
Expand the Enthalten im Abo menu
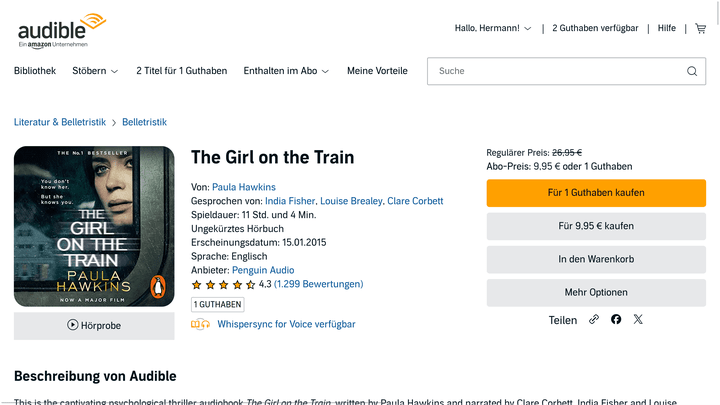287,71
